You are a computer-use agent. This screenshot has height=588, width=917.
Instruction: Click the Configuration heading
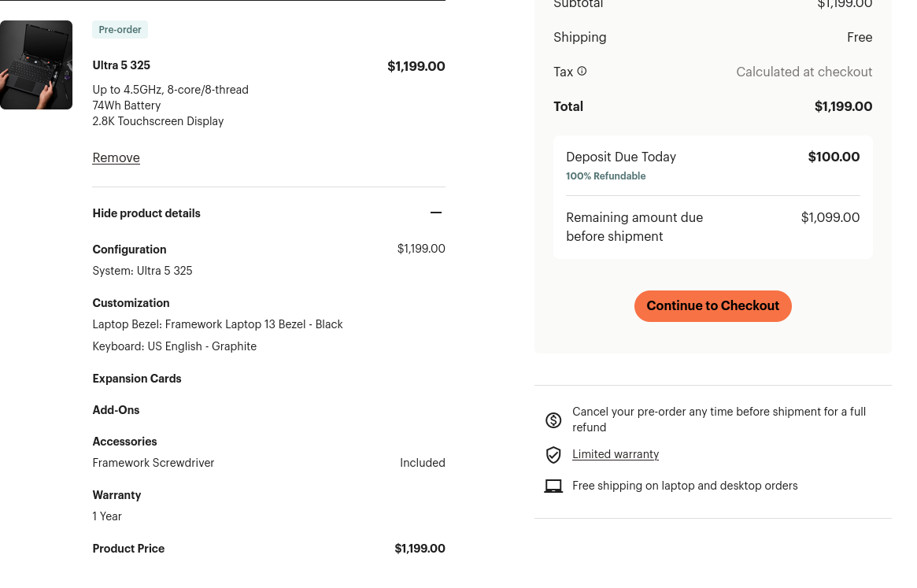pos(129,250)
